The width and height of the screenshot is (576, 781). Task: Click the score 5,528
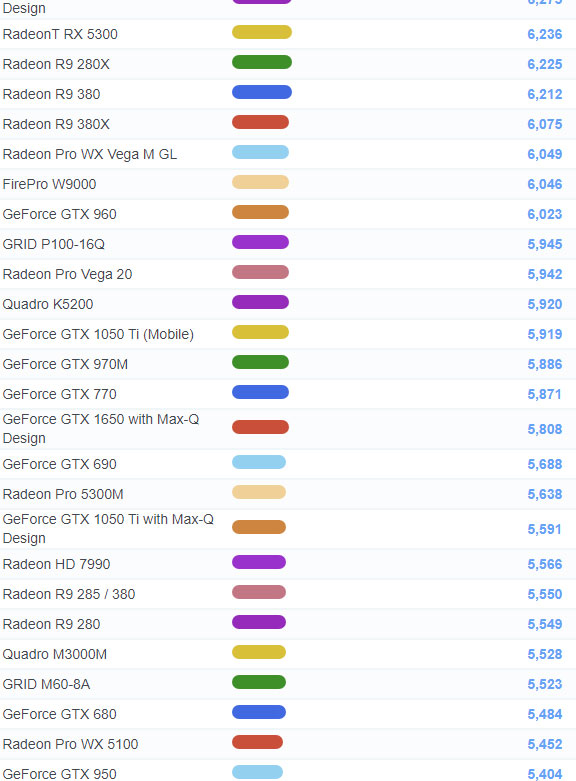545,654
